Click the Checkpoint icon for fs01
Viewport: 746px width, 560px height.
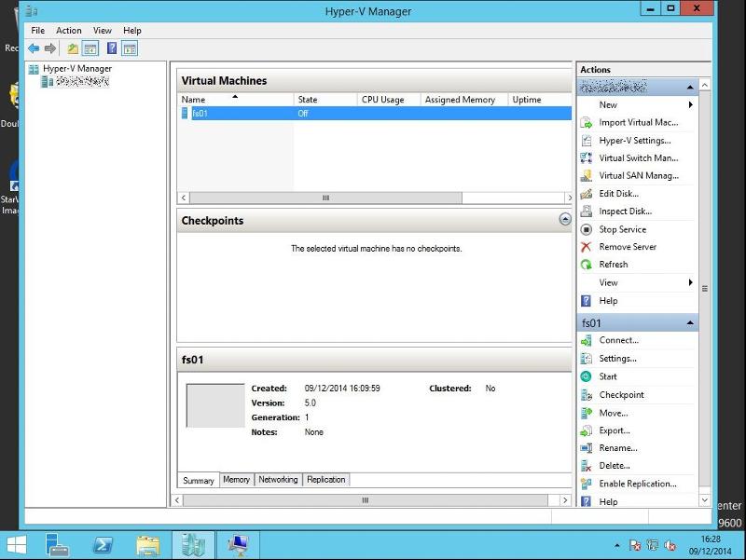click(587, 394)
